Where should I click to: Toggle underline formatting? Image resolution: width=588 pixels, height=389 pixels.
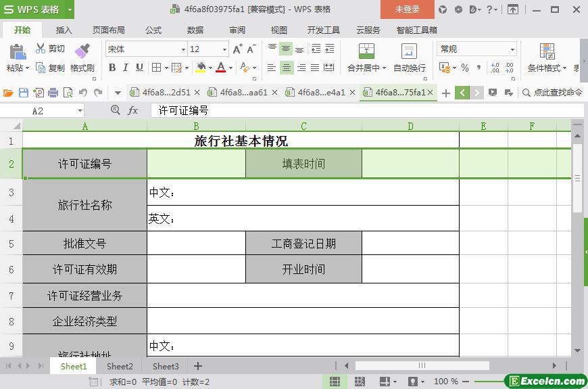click(139, 68)
